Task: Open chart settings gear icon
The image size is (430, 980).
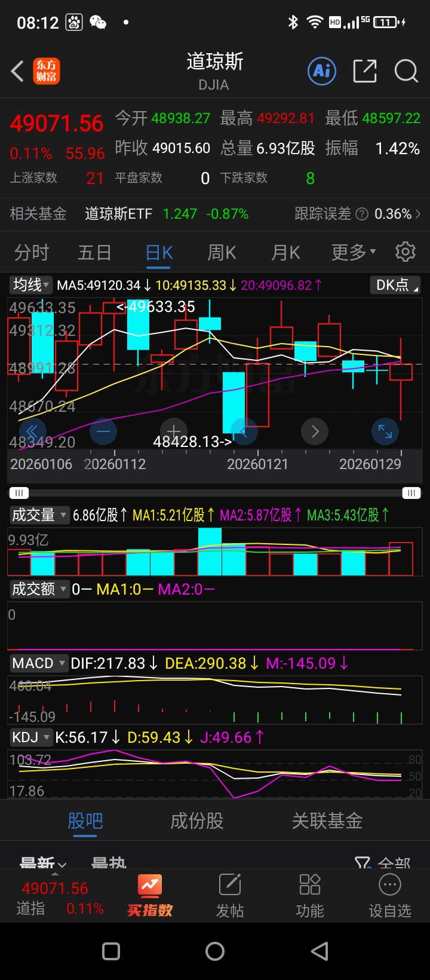Action: [406, 252]
